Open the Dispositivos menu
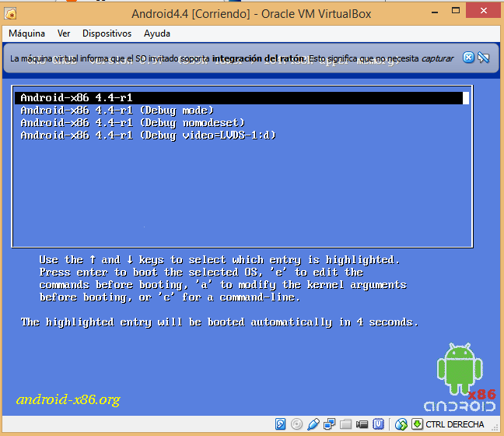The image size is (504, 436). point(107,33)
